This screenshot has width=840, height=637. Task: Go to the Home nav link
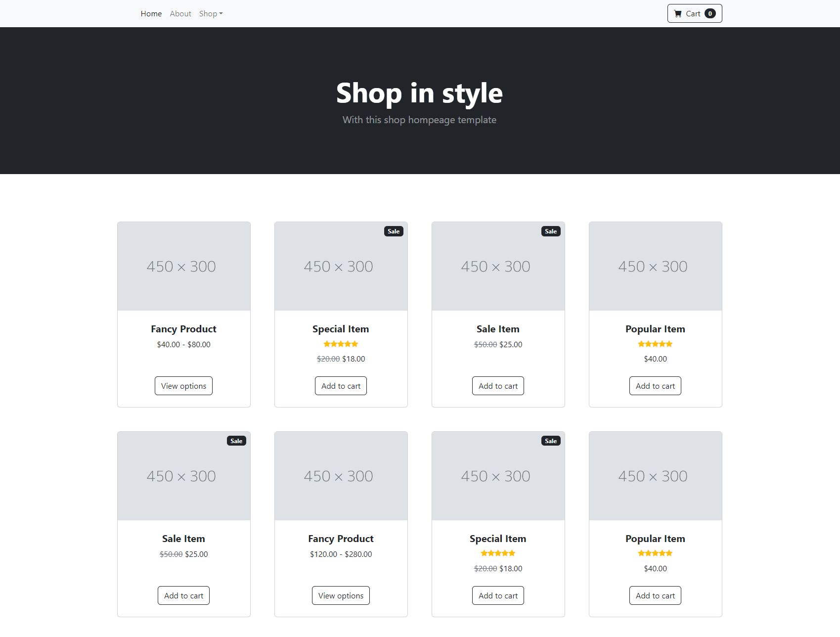coord(151,14)
